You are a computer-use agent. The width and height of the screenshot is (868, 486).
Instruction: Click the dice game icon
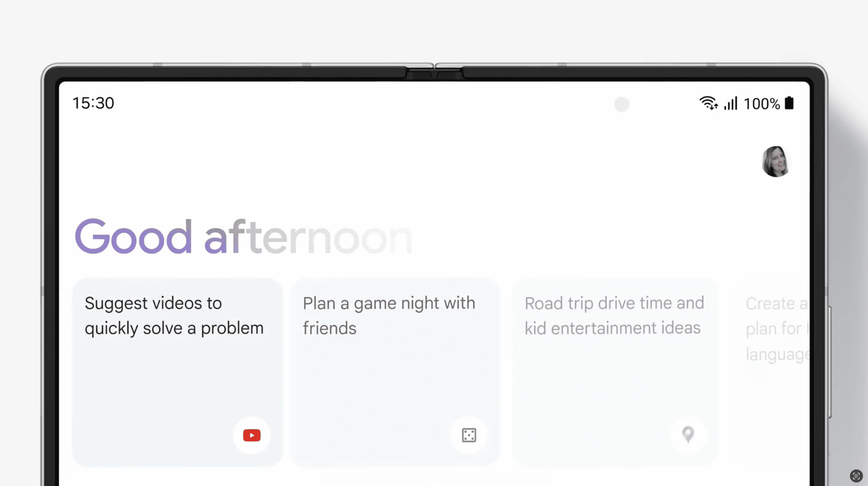pyautogui.click(x=469, y=435)
